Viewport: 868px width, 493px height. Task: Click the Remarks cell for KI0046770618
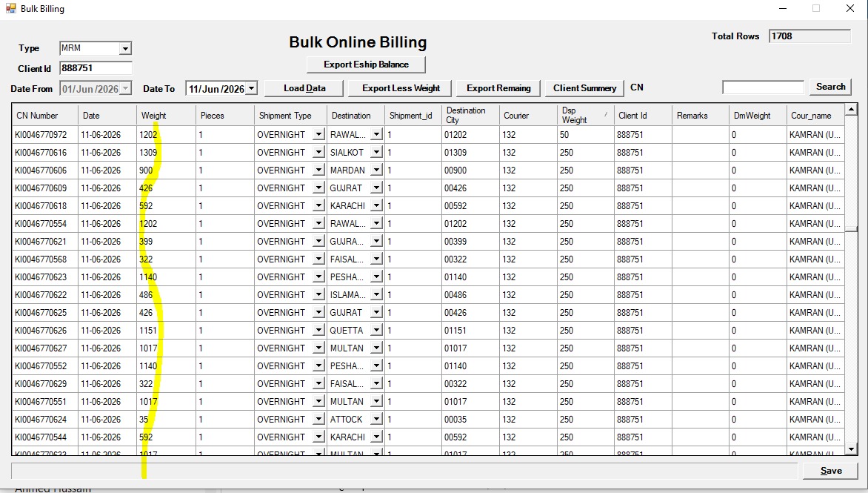(700, 205)
